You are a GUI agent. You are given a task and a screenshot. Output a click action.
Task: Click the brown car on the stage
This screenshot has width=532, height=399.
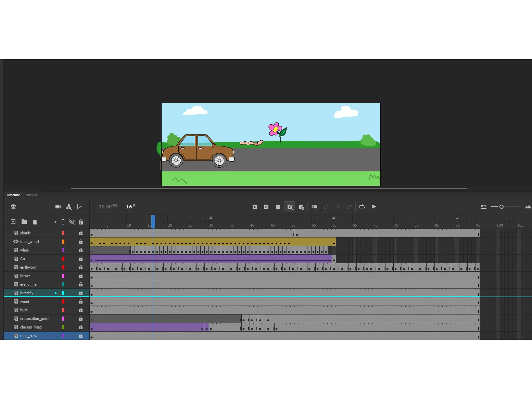pos(198,151)
